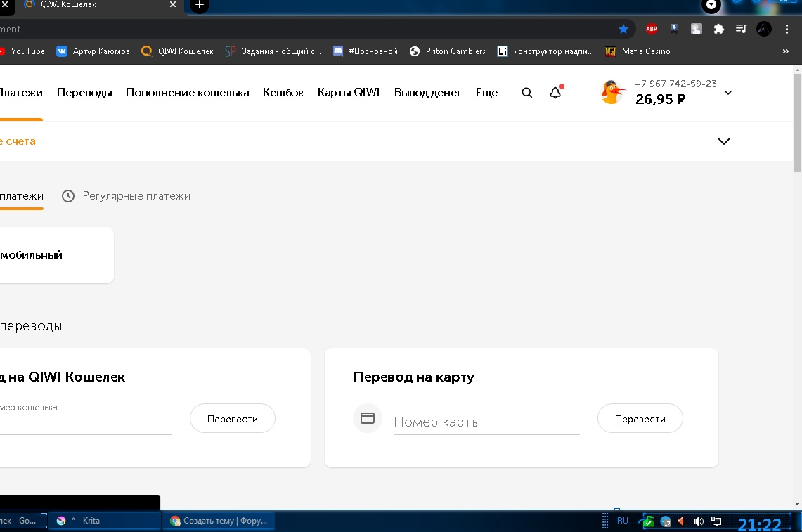Open Вывод денег menu item
The image size is (802, 532).
click(x=427, y=93)
